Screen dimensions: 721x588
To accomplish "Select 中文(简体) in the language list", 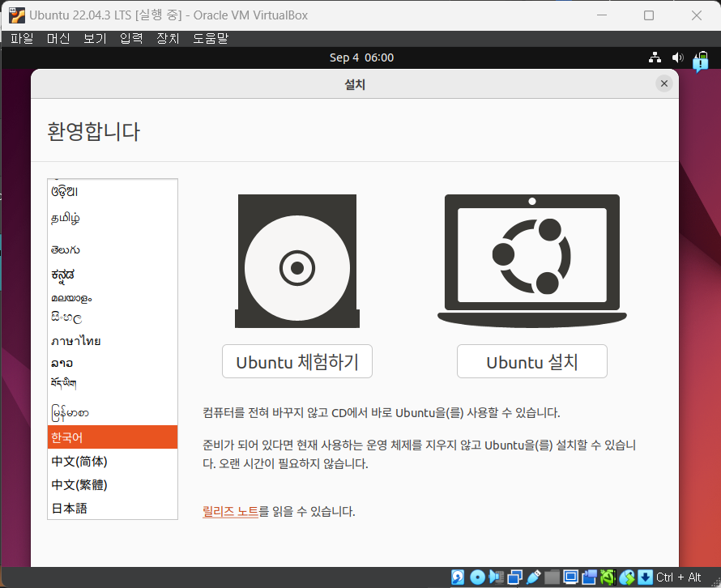I will pyautogui.click(x=113, y=461).
